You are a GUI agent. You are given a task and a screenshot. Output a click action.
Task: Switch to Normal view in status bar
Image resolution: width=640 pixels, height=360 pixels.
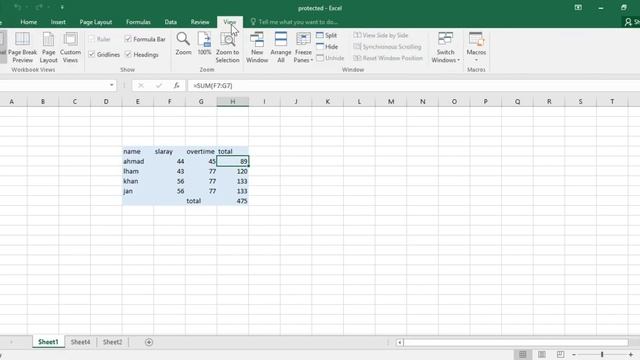click(522, 354)
